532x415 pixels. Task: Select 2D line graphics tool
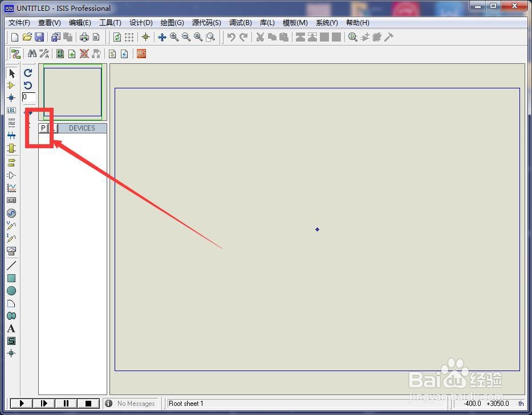tap(11, 265)
